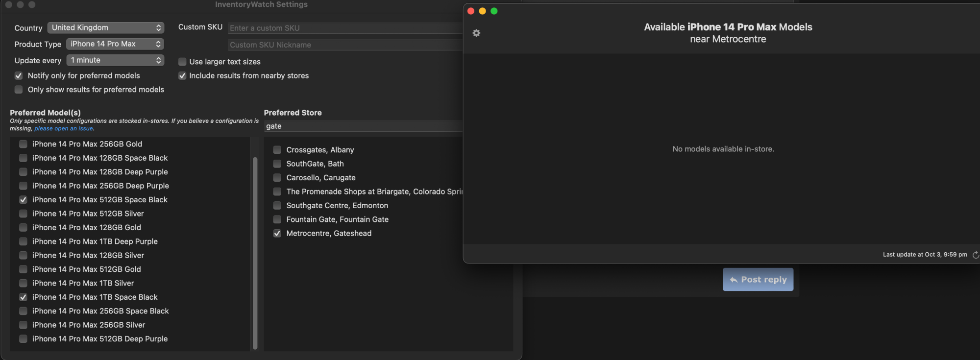Check iPhone 14 Pro Max 128GB Deep Purple
The image size is (980, 360).
coord(23,172)
